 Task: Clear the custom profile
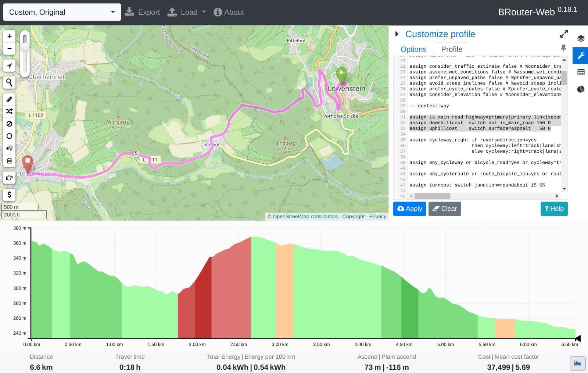coord(445,209)
